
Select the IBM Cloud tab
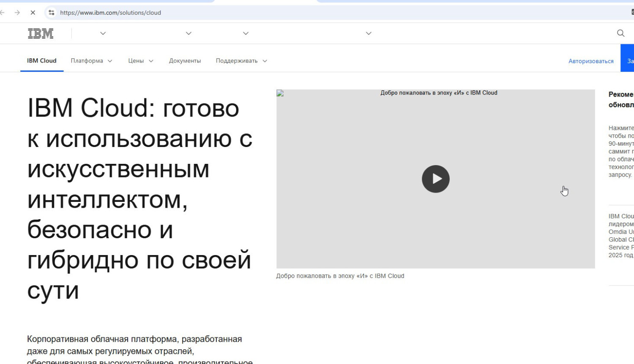pos(42,61)
